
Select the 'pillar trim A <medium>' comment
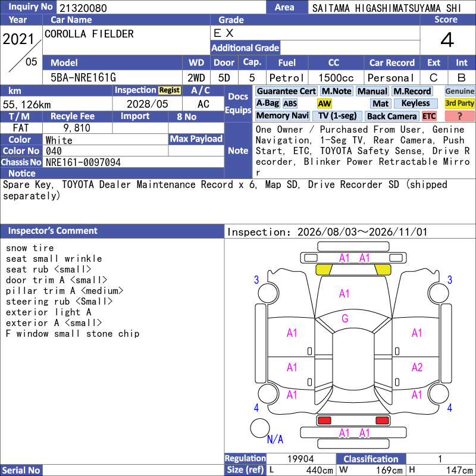click(64, 291)
